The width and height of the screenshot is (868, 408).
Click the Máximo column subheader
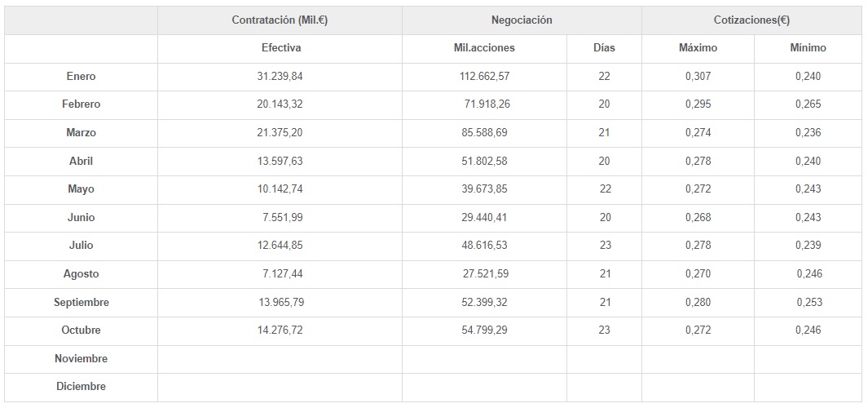(698, 48)
